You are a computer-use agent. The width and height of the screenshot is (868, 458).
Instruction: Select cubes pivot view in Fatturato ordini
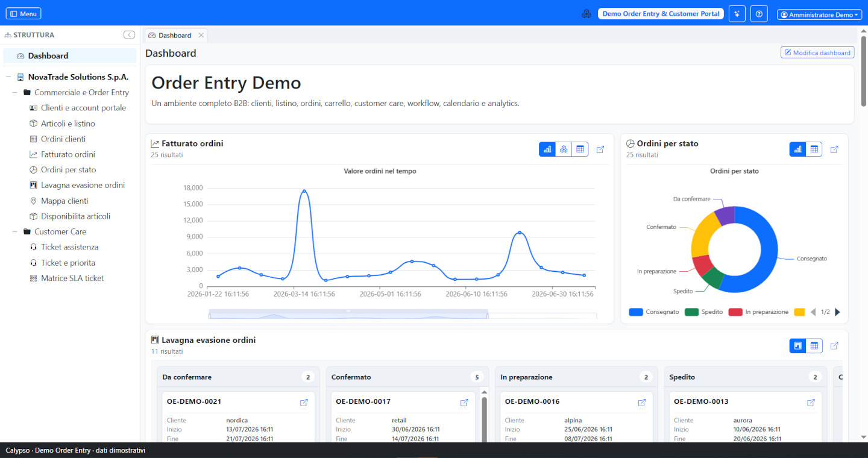pos(564,149)
